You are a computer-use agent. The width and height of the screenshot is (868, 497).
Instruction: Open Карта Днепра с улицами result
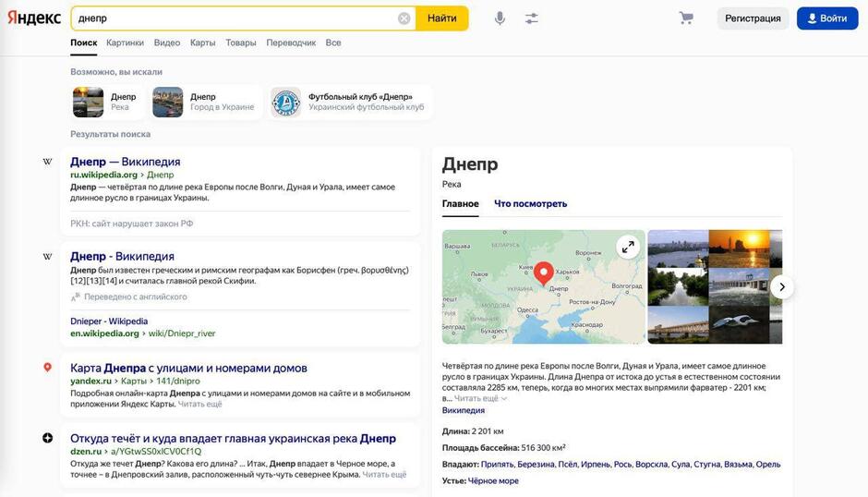(x=188, y=368)
